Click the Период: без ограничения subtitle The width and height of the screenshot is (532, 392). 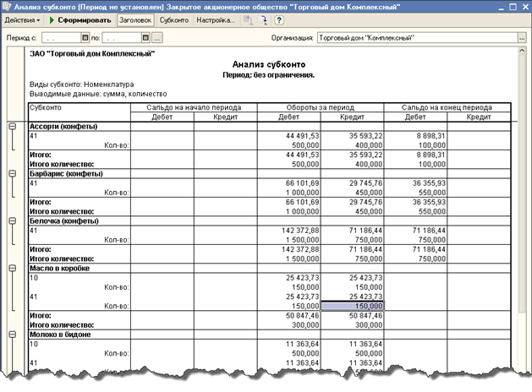coord(268,75)
